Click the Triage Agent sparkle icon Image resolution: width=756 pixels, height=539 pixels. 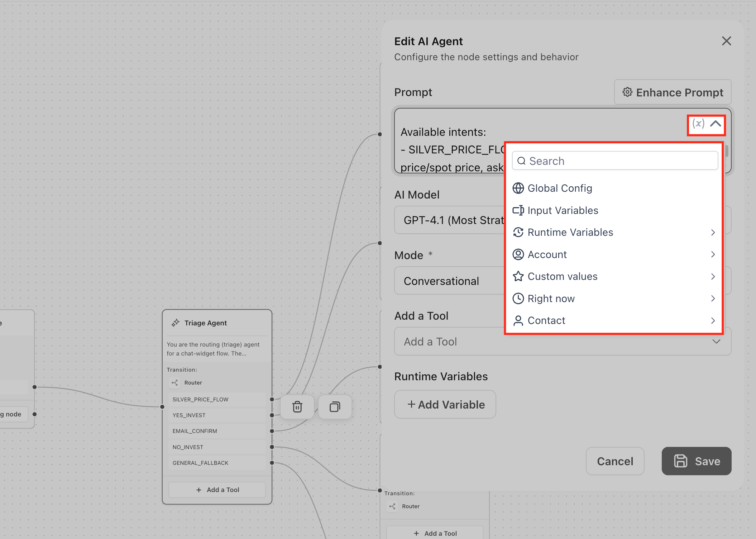[x=175, y=323]
